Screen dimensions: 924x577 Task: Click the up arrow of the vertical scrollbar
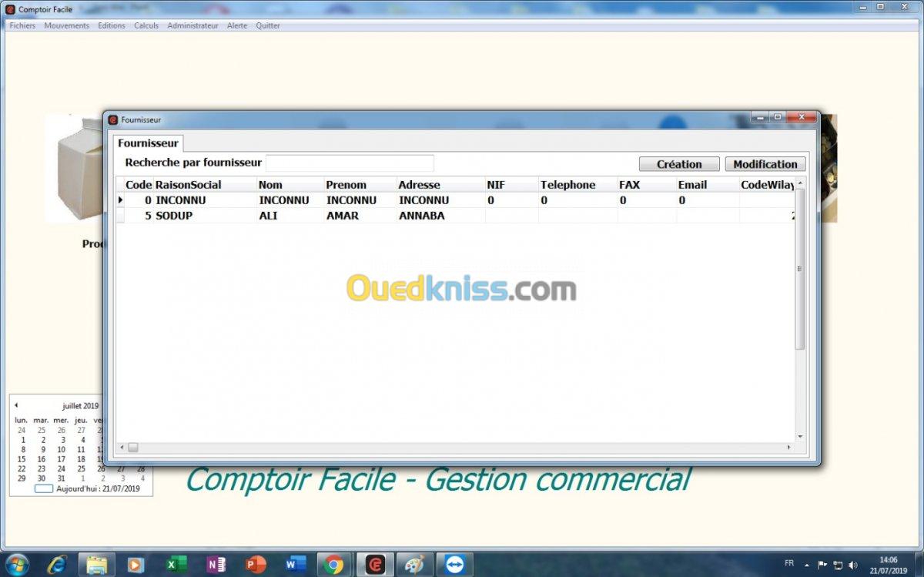point(800,183)
